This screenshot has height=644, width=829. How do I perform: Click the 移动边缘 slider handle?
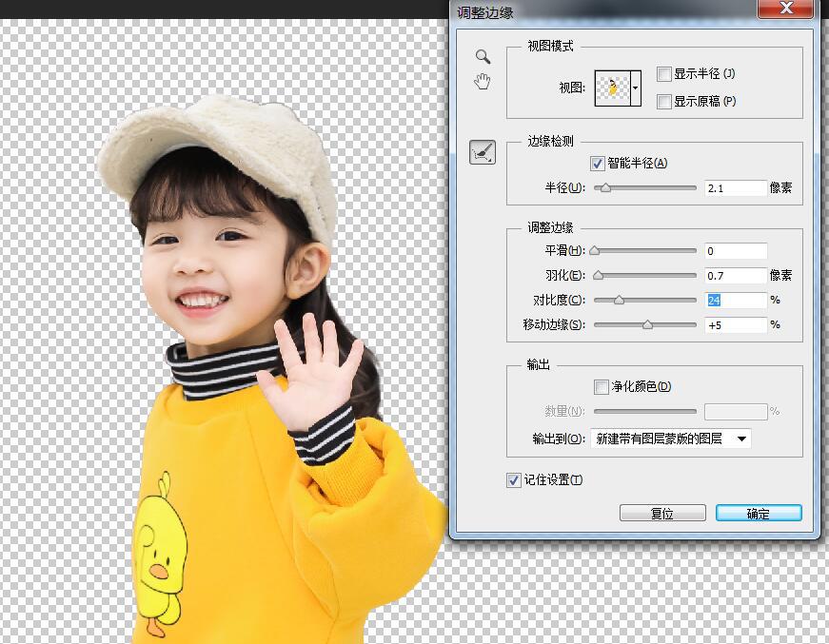(647, 325)
